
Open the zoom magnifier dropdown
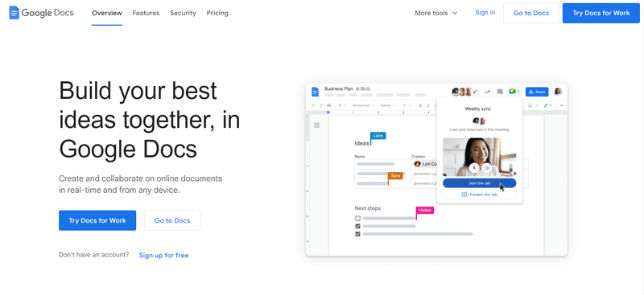[x=342, y=105]
